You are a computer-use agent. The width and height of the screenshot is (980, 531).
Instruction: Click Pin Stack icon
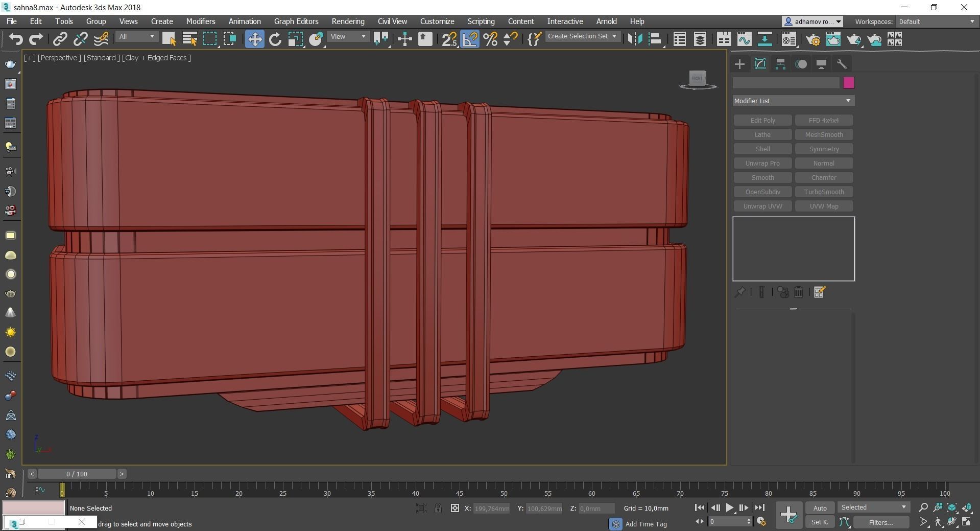click(739, 292)
